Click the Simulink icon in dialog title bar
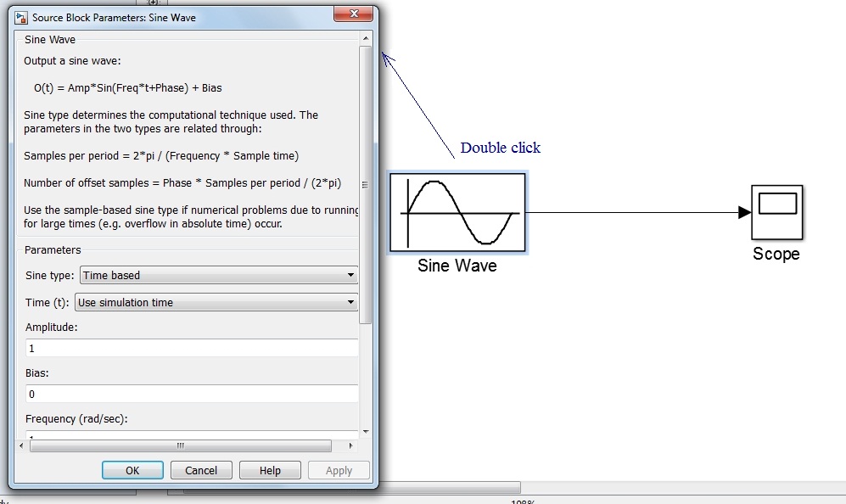 click(21, 17)
